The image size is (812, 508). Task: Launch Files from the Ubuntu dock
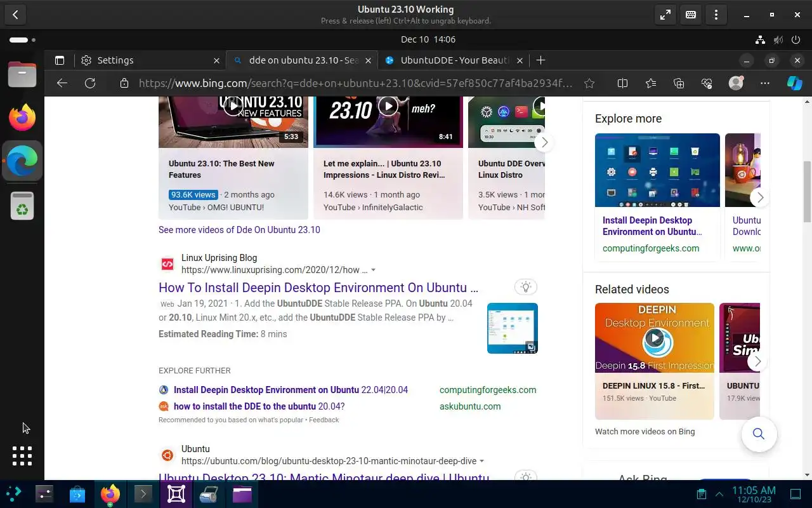(x=22, y=74)
